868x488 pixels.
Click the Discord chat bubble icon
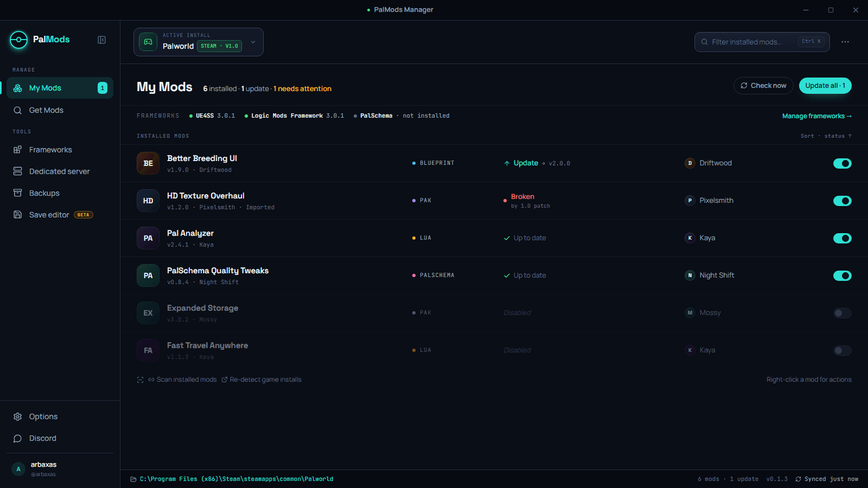[18, 438]
